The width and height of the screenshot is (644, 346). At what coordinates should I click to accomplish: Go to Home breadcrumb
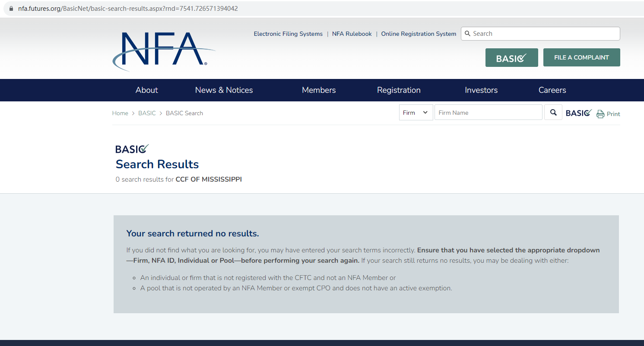(120, 113)
